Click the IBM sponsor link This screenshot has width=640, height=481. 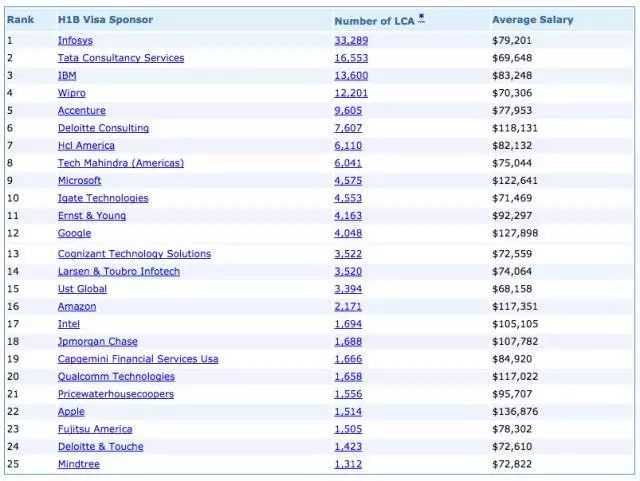67,76
